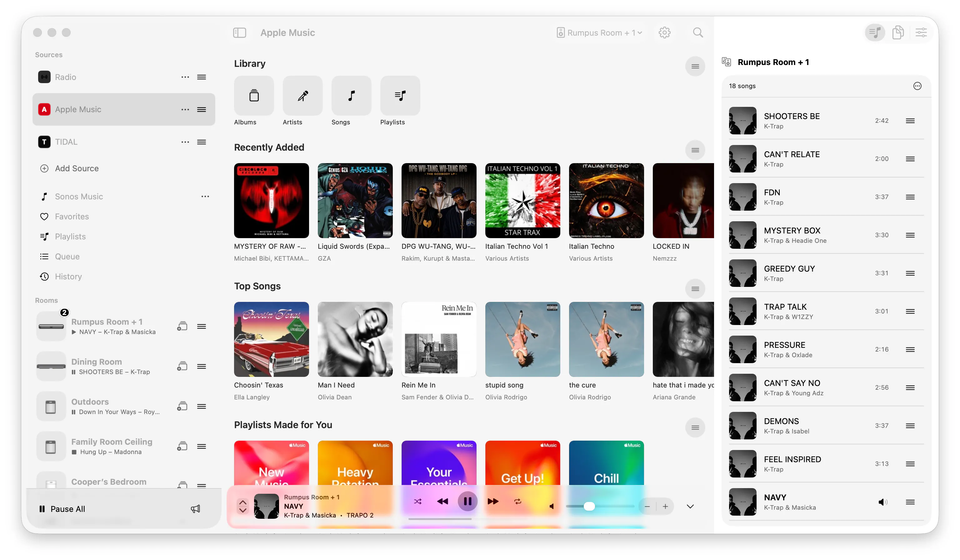This screenshot has height=560, width=960.
Task: Open the Chill playlist cover
Action: tap(606, 463)
